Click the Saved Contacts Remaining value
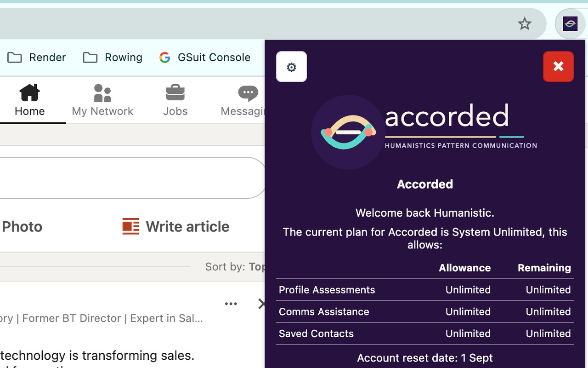 548,333
